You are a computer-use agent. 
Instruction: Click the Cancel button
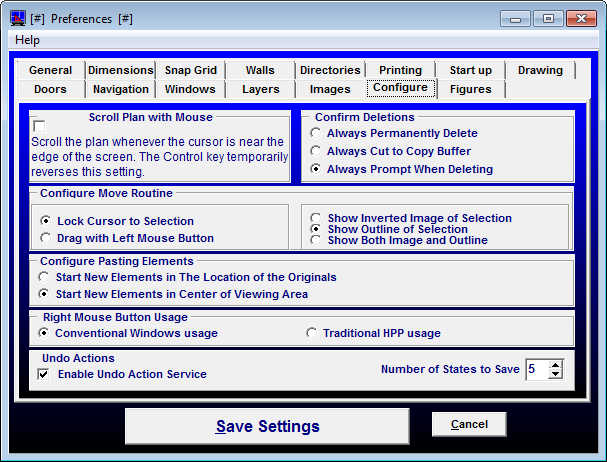coord(469,424)
